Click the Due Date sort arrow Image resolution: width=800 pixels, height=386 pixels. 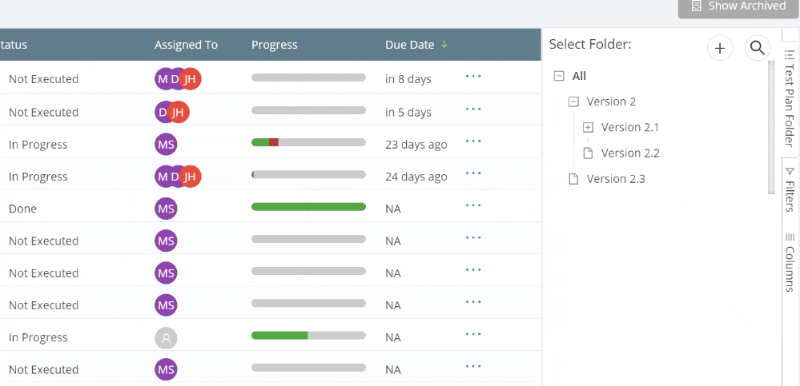click(x=444, y=44)
